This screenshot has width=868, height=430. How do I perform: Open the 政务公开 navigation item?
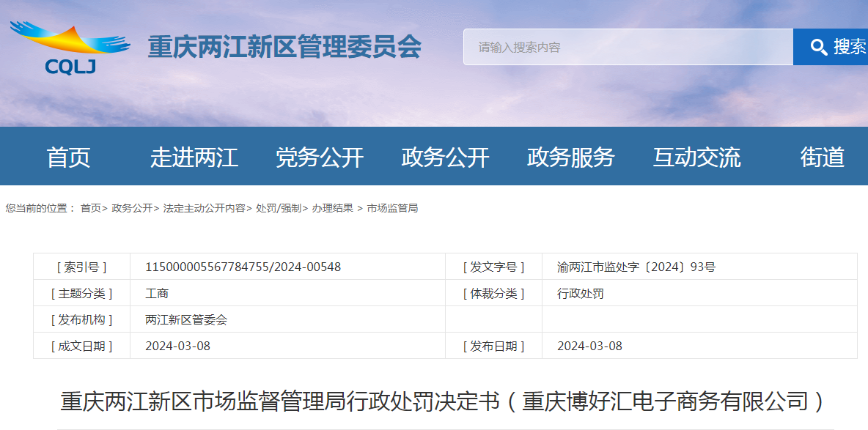pyautogui.click(x=446, y=157)
